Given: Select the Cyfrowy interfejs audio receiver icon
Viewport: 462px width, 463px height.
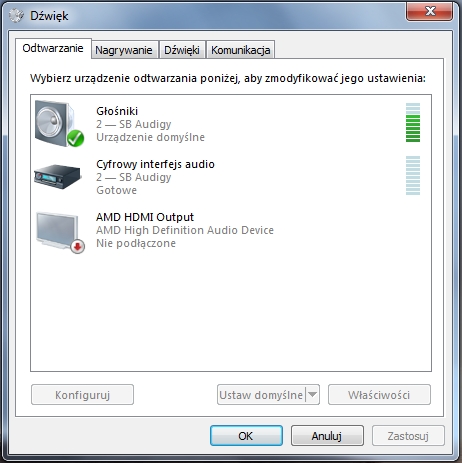Looking at the screenshot, I should (58, 176).
